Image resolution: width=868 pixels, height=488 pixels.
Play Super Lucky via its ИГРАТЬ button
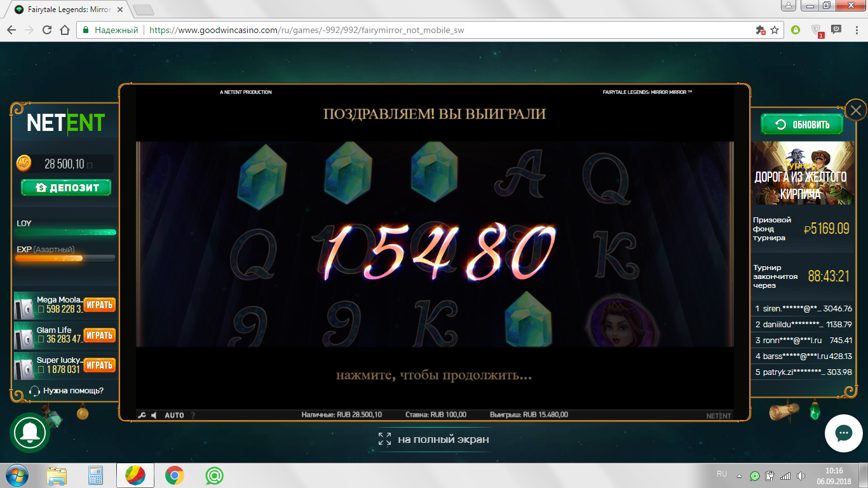(100, 365)
